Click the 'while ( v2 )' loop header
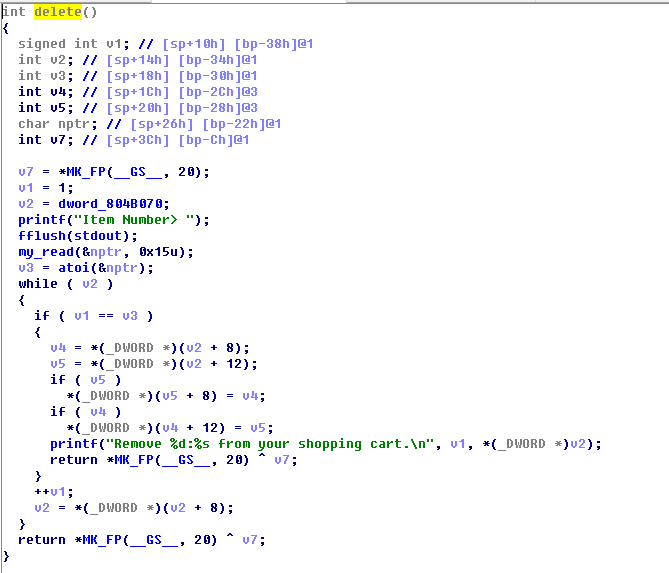 click(x=66, y=284)
